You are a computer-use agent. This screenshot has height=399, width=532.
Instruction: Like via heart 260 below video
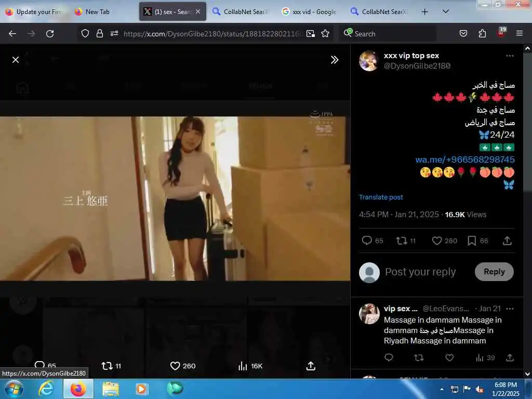click(x=182, y=366)
